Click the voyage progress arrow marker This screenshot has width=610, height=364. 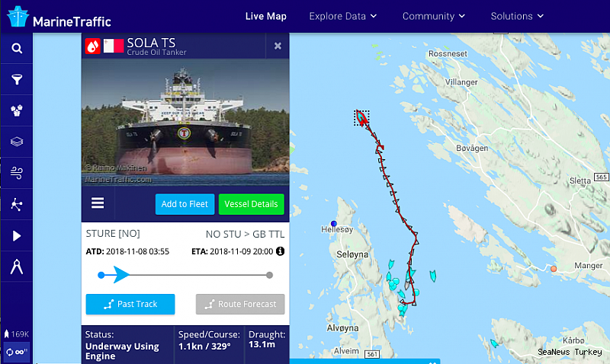[x=121, y=275]
